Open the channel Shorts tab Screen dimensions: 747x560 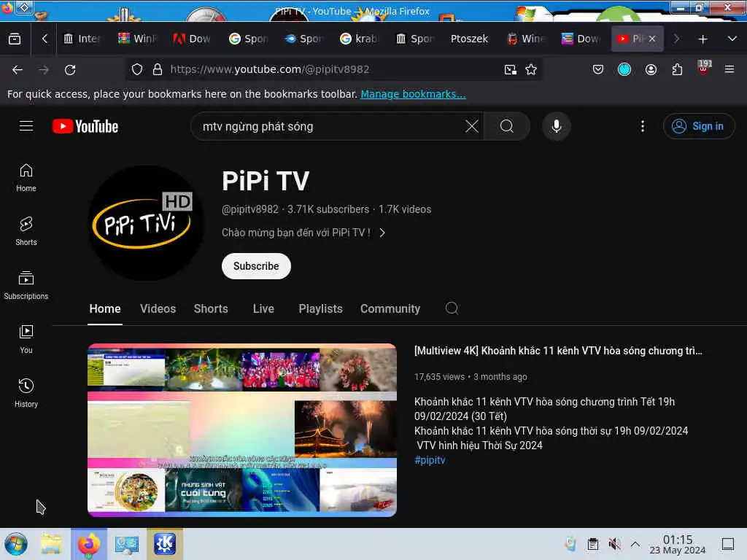coord(211,308)
